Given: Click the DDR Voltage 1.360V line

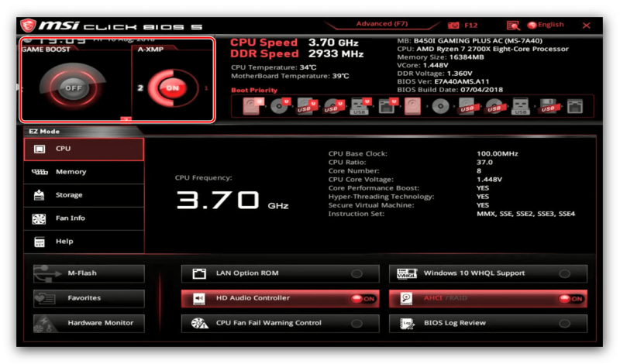Looking at the screenshot, I should click(x=435, y=74).
